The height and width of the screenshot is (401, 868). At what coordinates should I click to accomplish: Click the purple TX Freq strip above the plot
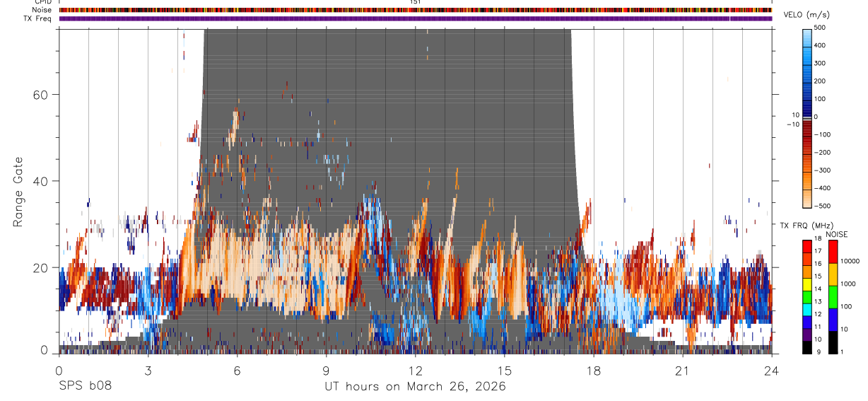(x=415, y=18)
